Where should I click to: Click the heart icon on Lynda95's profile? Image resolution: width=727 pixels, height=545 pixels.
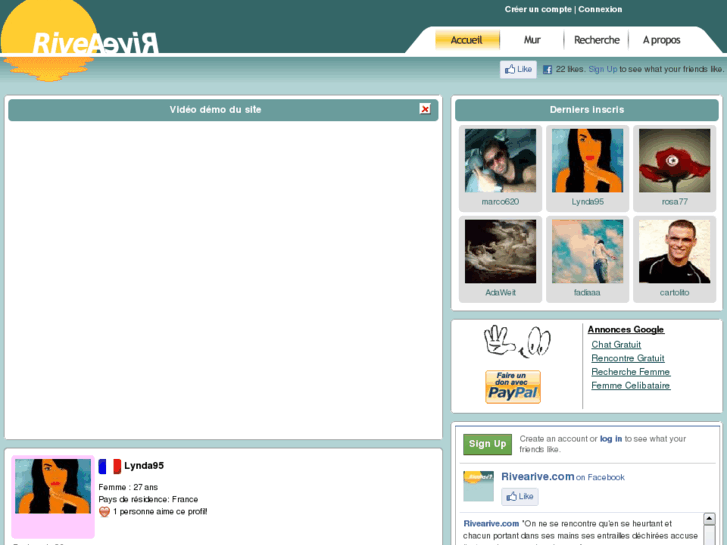point(104,512)
